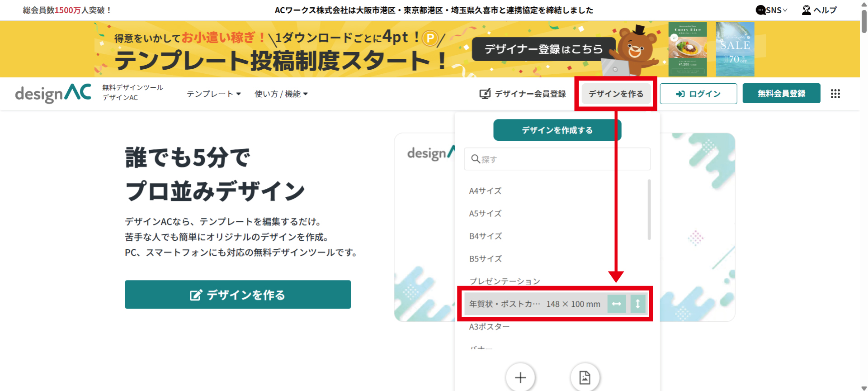
Task: Expand the テンプレート dropdown menu
Action: [214, 94]
